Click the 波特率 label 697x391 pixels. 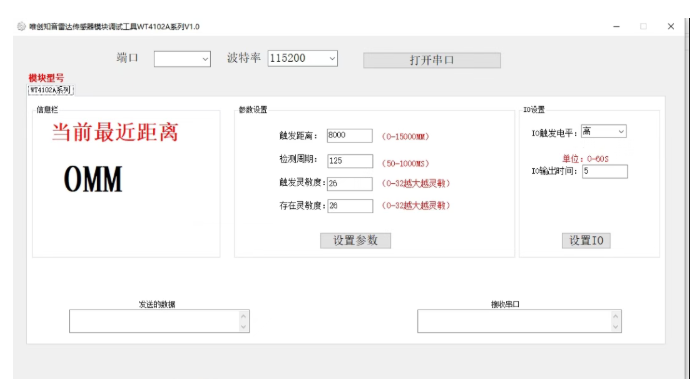point(244,58)
